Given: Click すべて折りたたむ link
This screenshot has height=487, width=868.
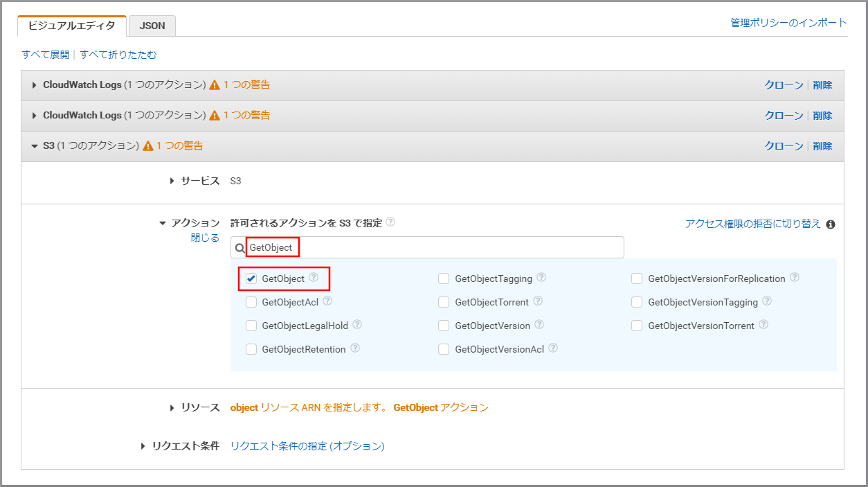Looking at the screenshot, I should tap(118, 54).
